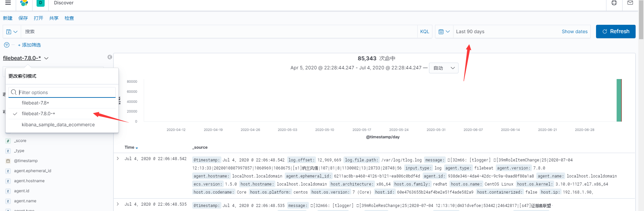Click the filter options circle icon
The width and height of the screenshot is (644, 211).
click(x=6, y=45)
